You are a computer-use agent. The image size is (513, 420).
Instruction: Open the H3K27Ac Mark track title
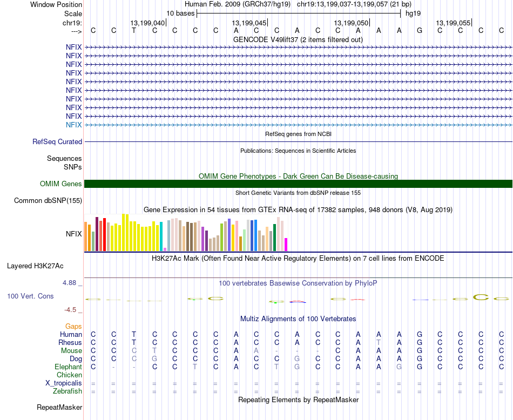(x=298, y=259)
